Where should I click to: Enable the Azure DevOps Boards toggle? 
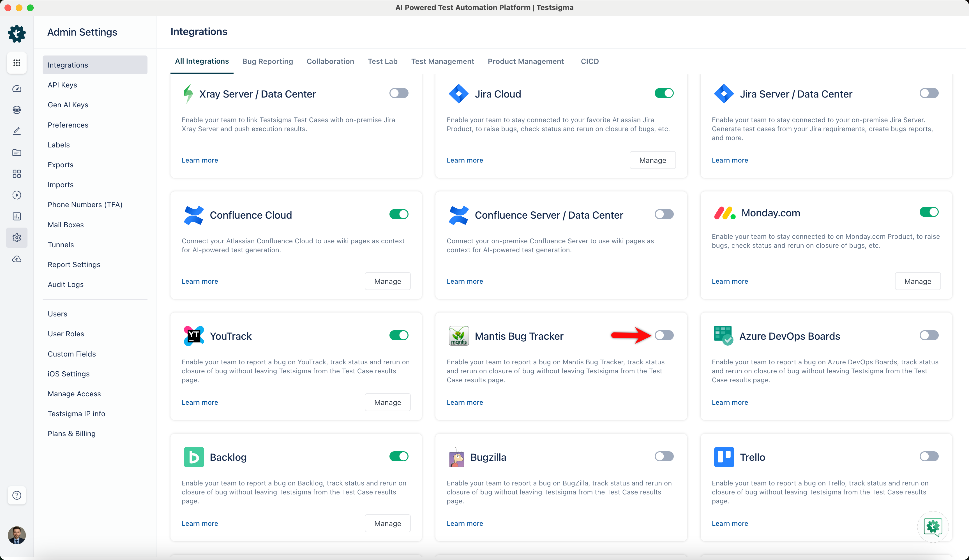tap(929, 335)
